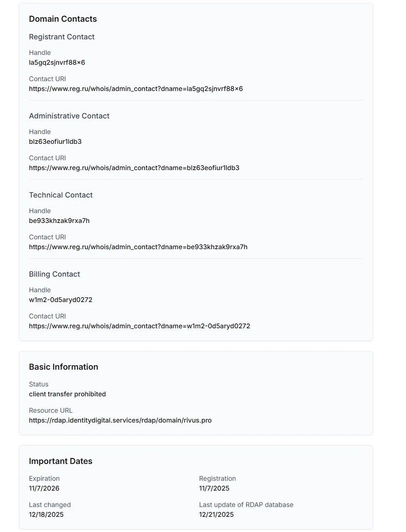Screen dimensions: 406x532
Task: Select the RDAP database update date 12/21/2025
Action: pos(216,514)
